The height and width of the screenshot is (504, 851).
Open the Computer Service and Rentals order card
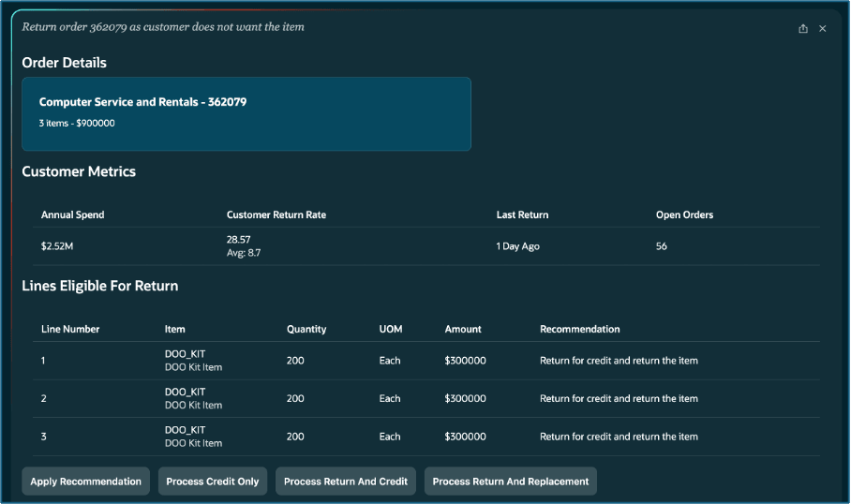pyautogui.click(x=246, y=114)
